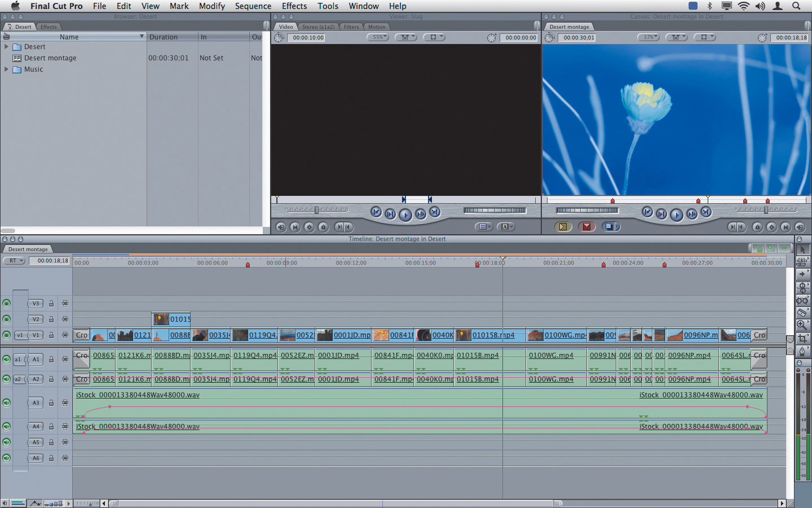The height and width of the screenshot is (508, 812).
Task: Open Spotlight search in menu bar
Action: [796, 6]
